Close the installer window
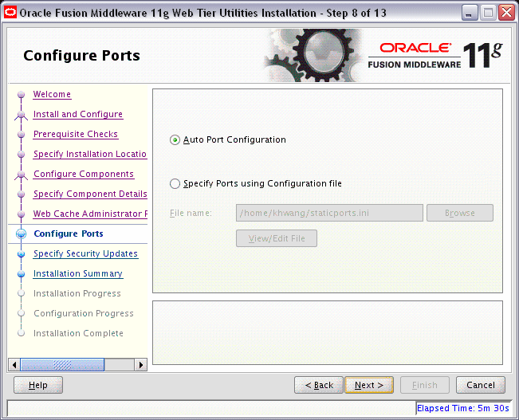 [x=507, y=13]
